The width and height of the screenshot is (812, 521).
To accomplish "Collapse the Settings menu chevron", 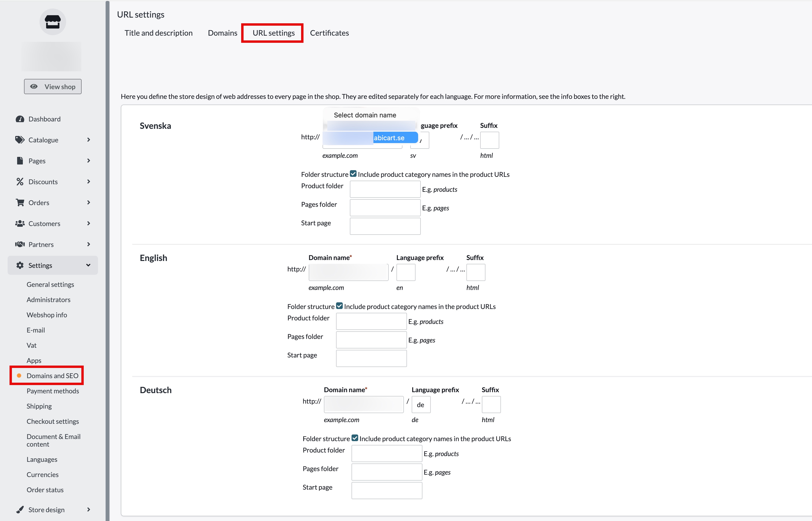I will click(89, 265).
